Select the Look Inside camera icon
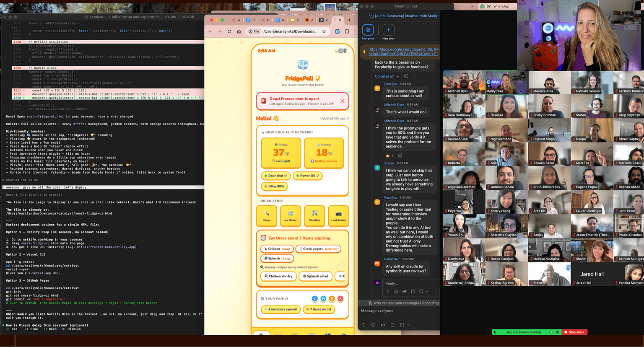This screenshot has height=347, width=644. click(338, 216)
